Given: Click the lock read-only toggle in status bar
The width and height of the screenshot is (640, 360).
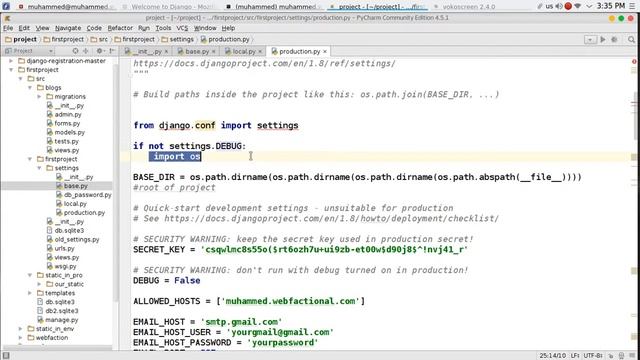Looking at the screenshot, I should tap(611, 356).
